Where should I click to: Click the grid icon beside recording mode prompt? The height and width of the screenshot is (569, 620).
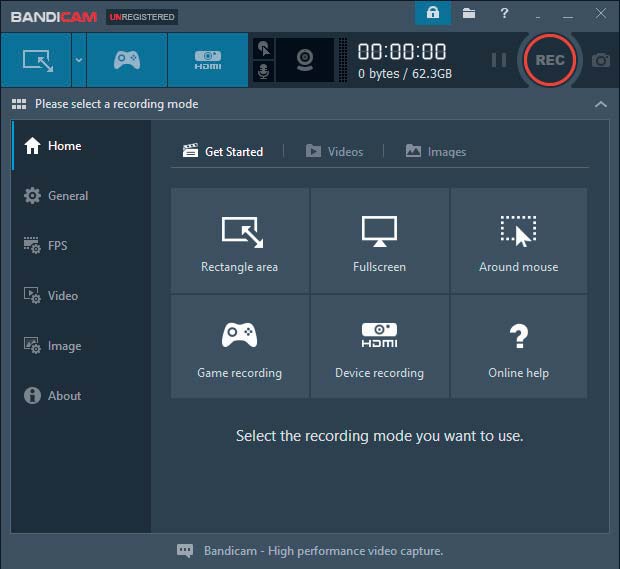tap(19, 104)
